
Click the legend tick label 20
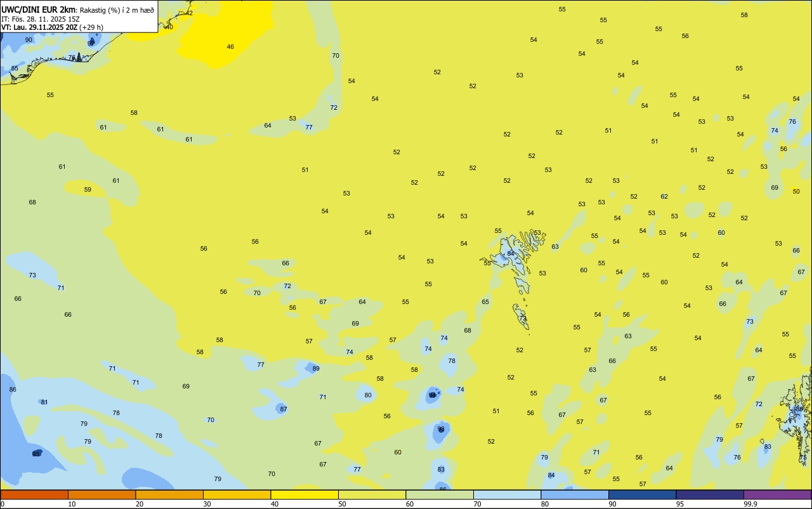coord(140,504)
